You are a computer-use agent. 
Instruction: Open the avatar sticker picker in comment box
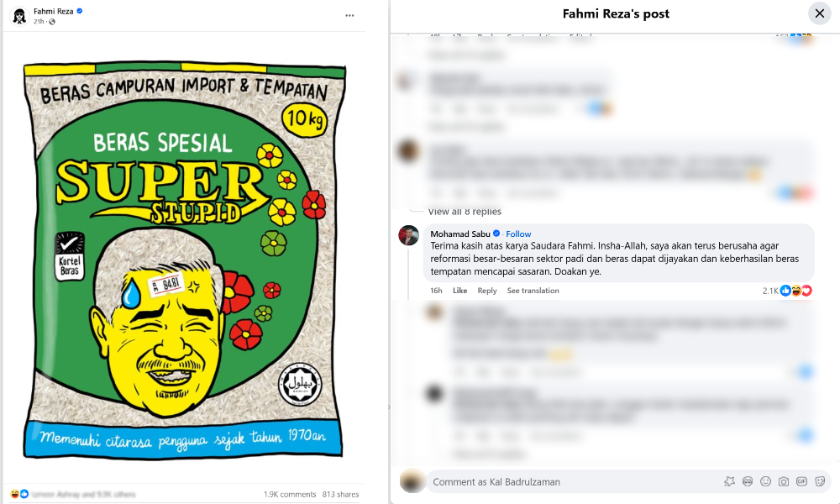tap(748, 481)
